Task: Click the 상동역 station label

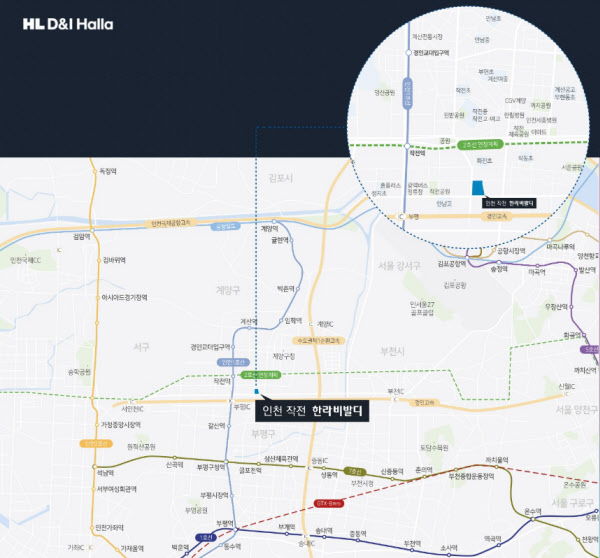Action: 329,475
